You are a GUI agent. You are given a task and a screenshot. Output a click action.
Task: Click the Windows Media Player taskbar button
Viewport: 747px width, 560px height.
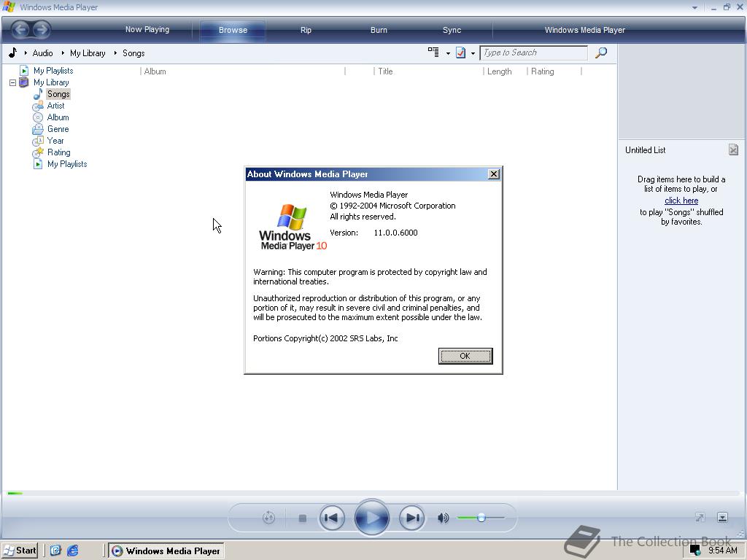[166, 551]
